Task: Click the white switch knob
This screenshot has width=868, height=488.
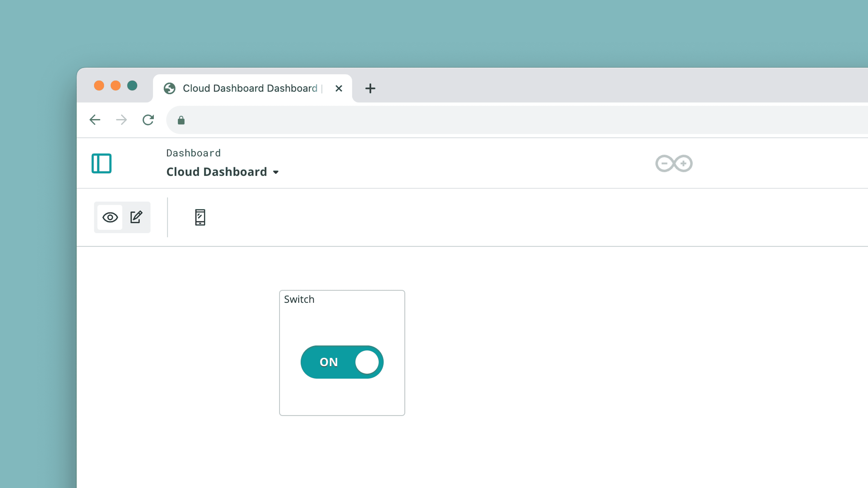Action: pyautogui.click(x=367, y=362)
